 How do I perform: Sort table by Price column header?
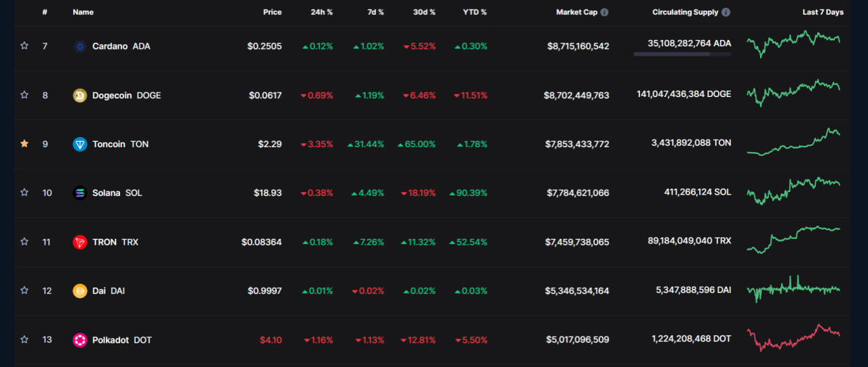click(272, 12)
